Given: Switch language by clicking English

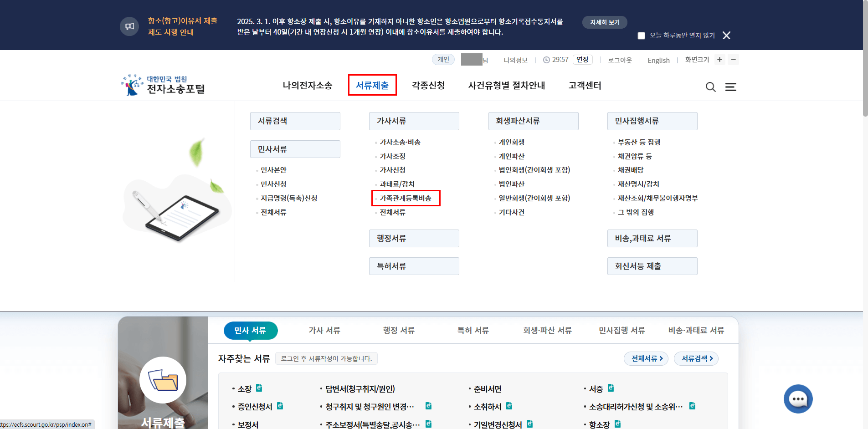Looking at the screenshot, I should (x=658, y=60).
